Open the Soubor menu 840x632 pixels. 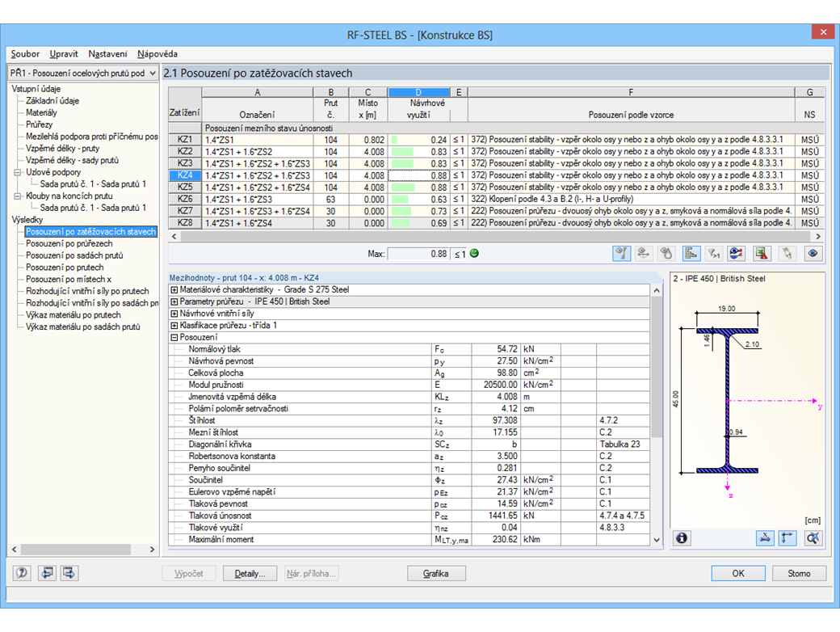point(25,54)
